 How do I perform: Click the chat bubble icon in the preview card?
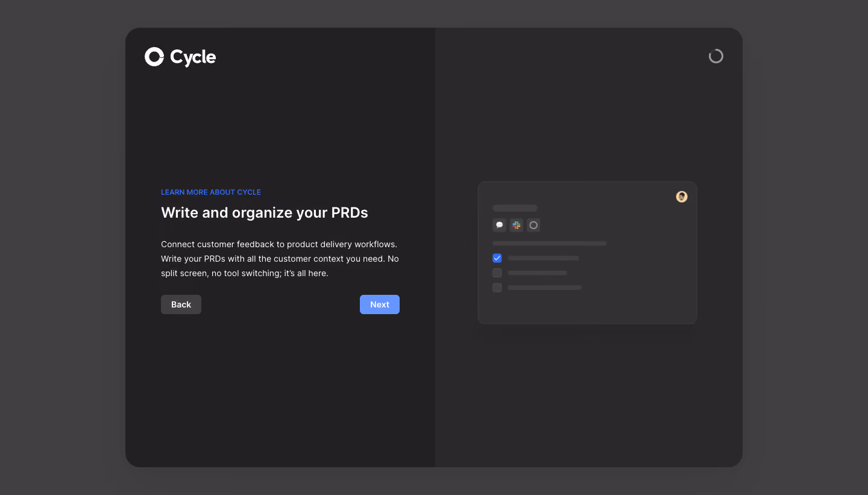[x=499, y=225]
